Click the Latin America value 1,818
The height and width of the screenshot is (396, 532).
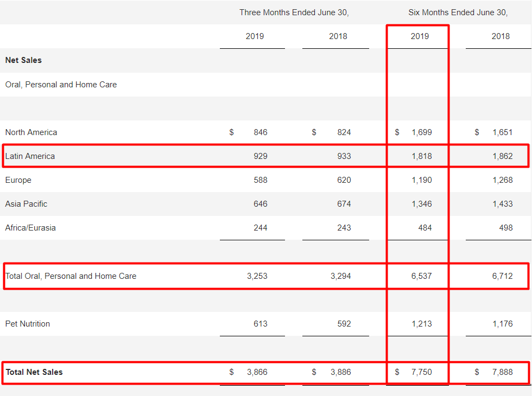[422, 156]
